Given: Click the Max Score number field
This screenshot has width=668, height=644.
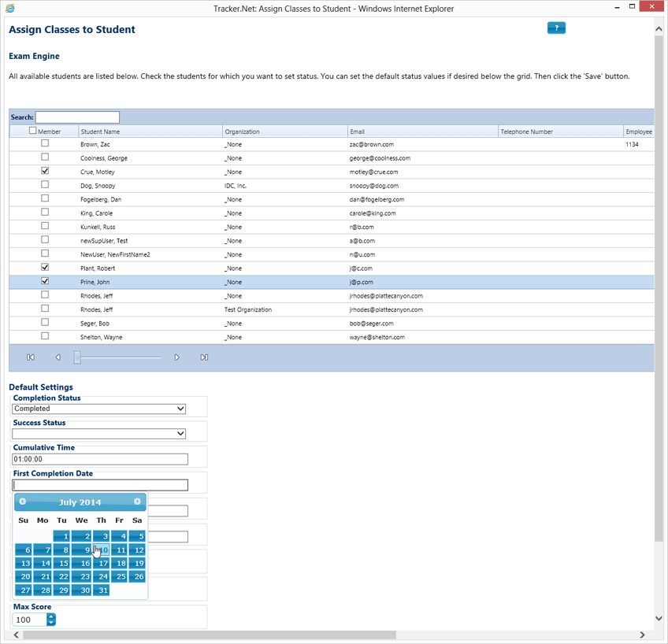Looking at the screenshot, I should [29, 620].
